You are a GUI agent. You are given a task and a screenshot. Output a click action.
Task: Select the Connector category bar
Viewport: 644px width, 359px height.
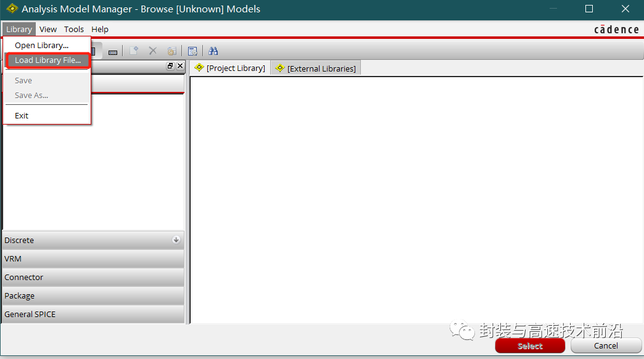click(x=93, y=277)
